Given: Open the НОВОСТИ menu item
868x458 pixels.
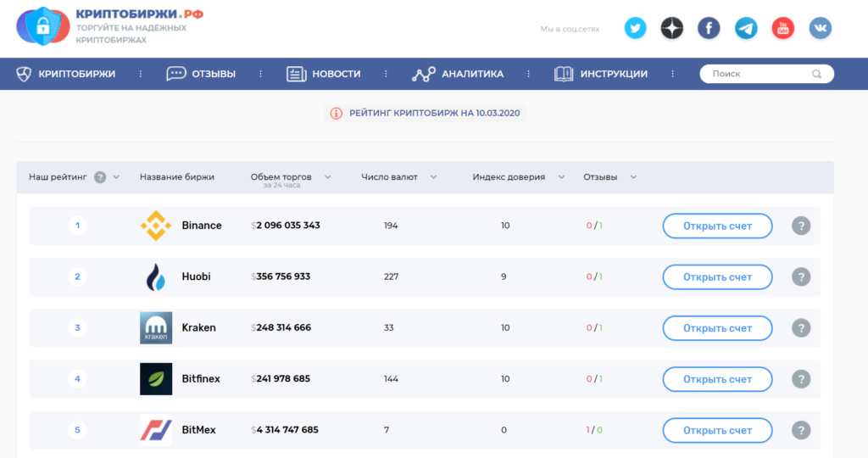Looking at the screenshot, I should click(337, 74).
